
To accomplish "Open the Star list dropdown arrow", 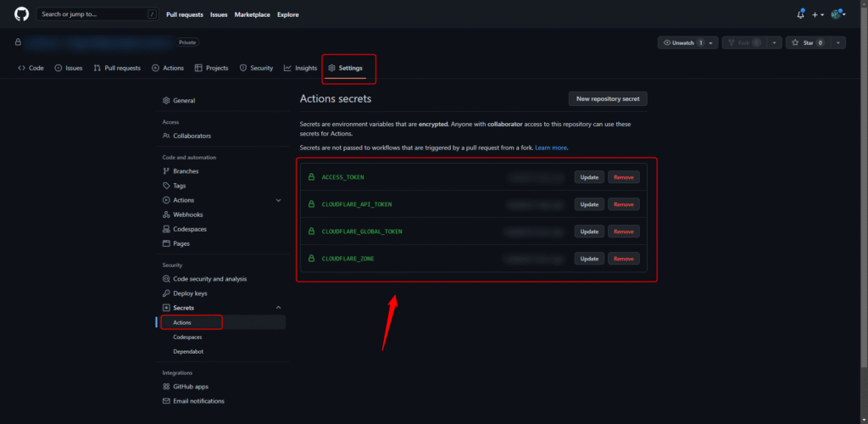I will click(838, 42).
